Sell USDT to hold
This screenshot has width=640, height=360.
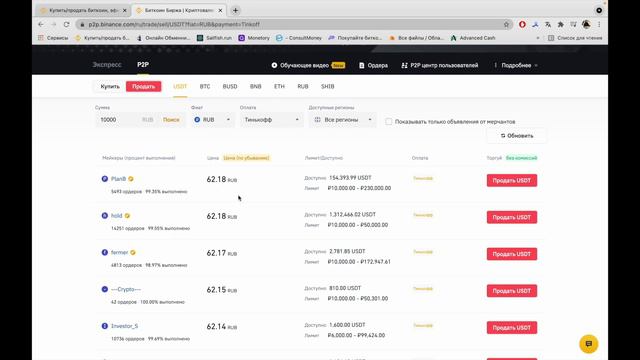(x=512, y=217)
